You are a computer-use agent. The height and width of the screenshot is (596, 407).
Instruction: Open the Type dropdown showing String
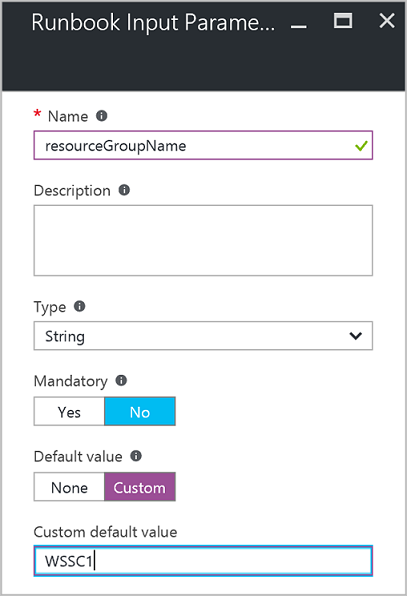(x=203, y=336)
